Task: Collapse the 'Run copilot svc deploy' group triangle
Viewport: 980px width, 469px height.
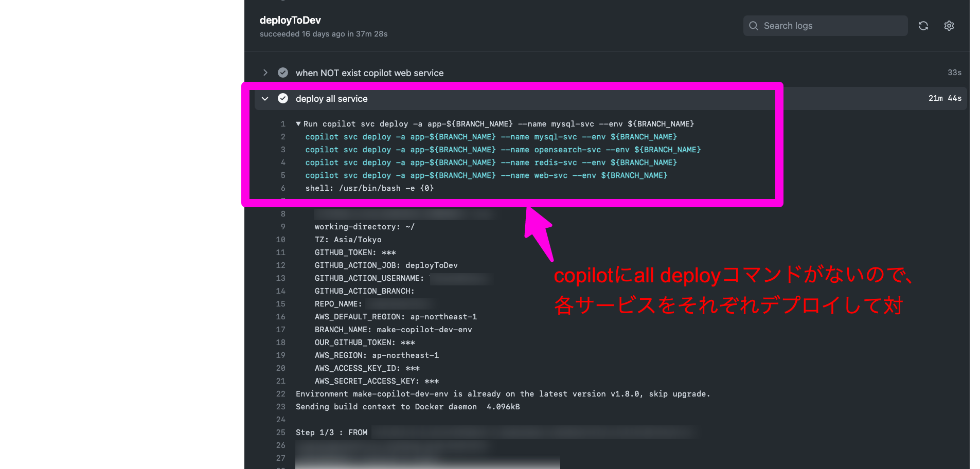Action: point(298,124)
